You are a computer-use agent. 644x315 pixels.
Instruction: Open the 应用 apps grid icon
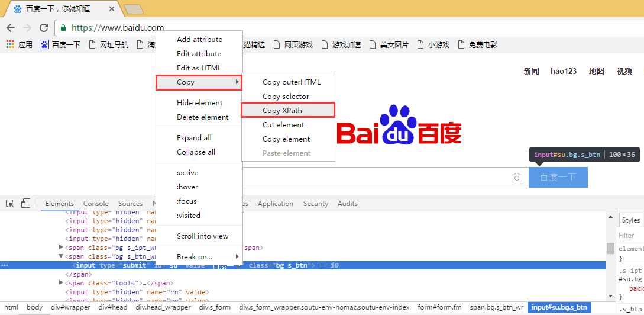10,44
